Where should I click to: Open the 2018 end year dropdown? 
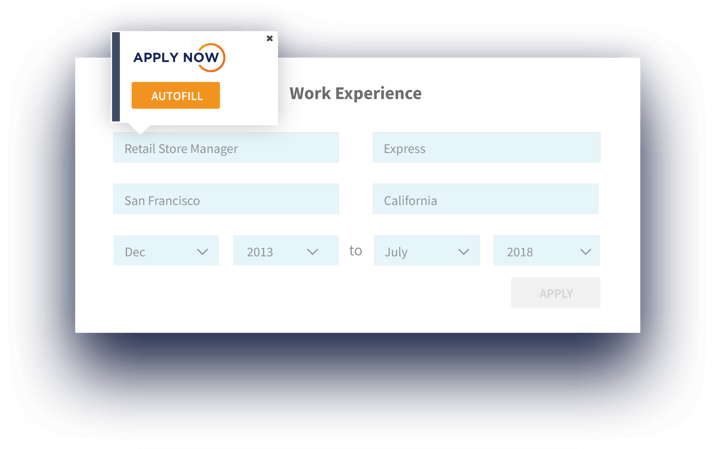(x=547, y=251)
